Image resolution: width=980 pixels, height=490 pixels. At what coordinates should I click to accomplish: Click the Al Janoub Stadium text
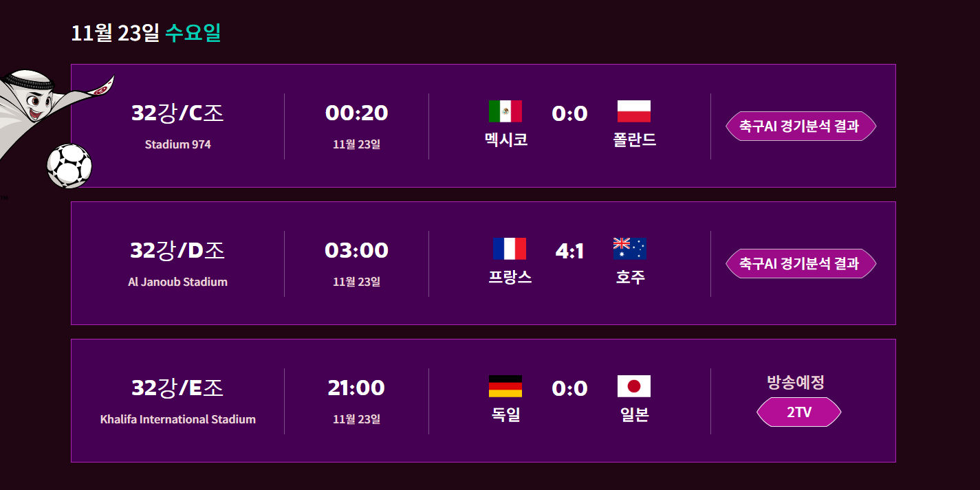coord(177,282)
